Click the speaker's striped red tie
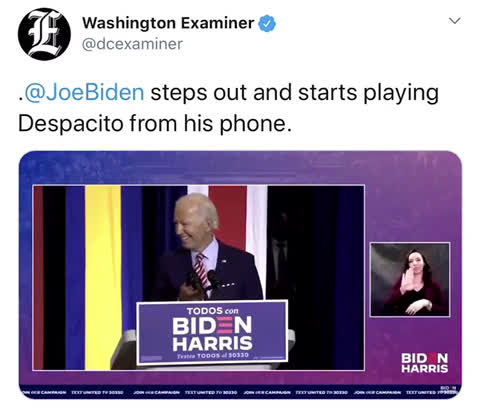This screenshot has height=416, width=480. (201, 270)
